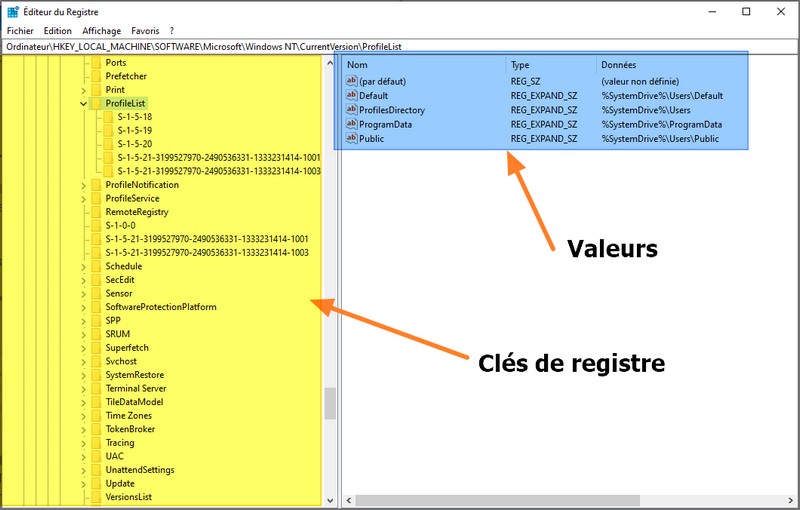Image resolution: width=800 pixels, height=510 pixels.
Task: Select the ProfileService key
Action: point(132,198)
